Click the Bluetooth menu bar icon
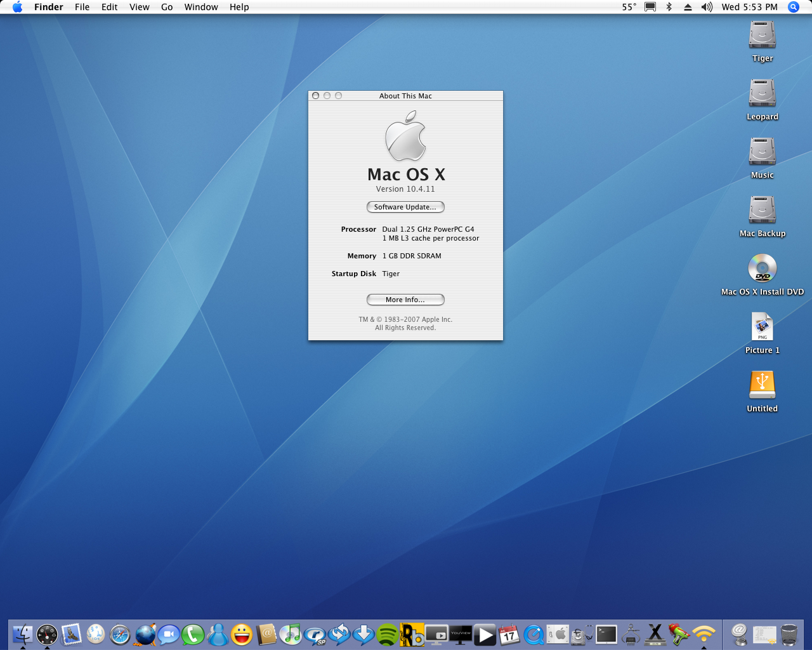Image resolution: width=812 pixels, height=650 pixels. (x=669, y=7)
